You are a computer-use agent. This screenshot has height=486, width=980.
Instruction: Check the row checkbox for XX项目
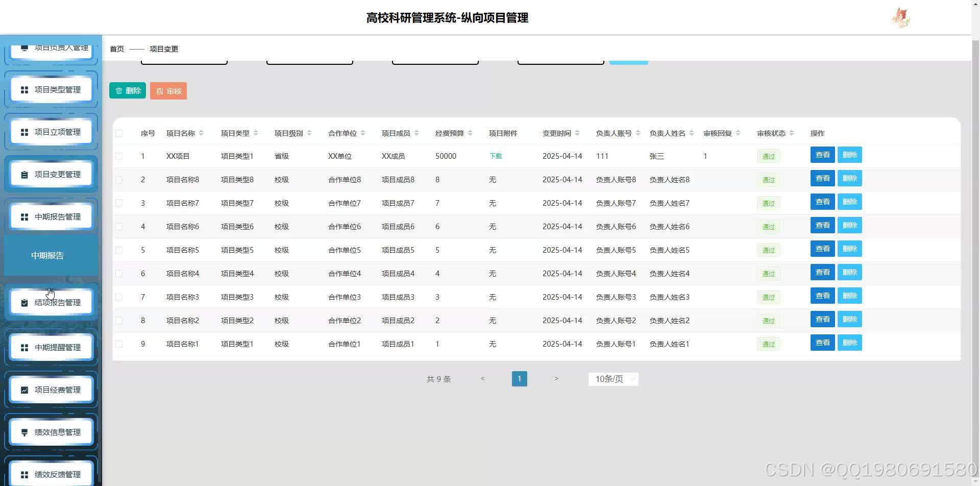119,156
